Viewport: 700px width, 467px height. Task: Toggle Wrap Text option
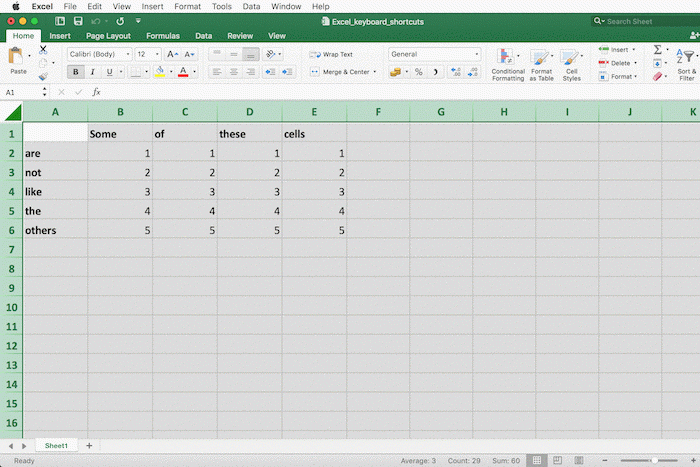(x=331, y=54)
